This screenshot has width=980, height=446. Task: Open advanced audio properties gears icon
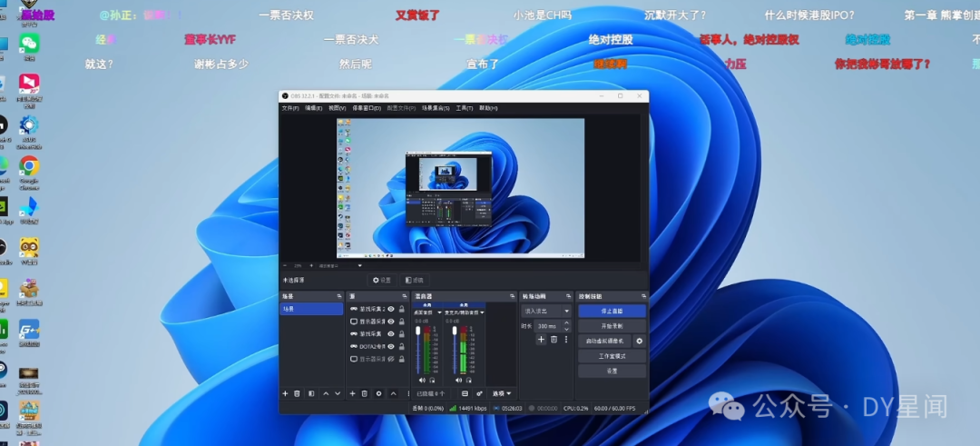[479, 393]
